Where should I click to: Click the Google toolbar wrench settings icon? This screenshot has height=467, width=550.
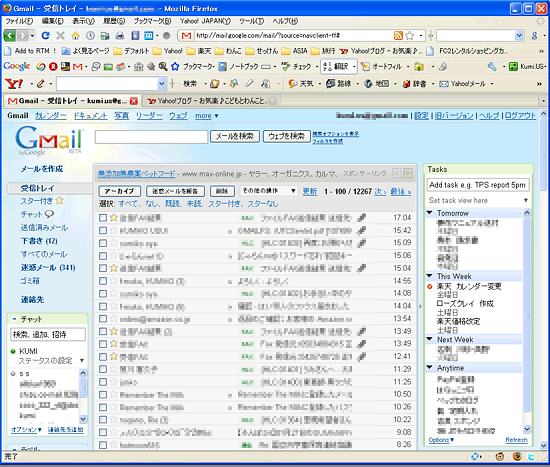[x=492, y=66]
